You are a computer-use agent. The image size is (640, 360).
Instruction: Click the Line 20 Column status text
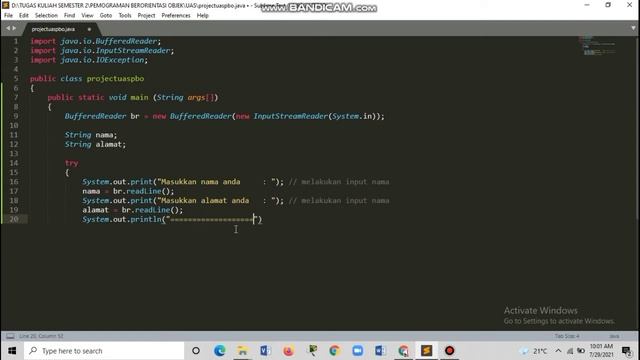pos(41,336)
